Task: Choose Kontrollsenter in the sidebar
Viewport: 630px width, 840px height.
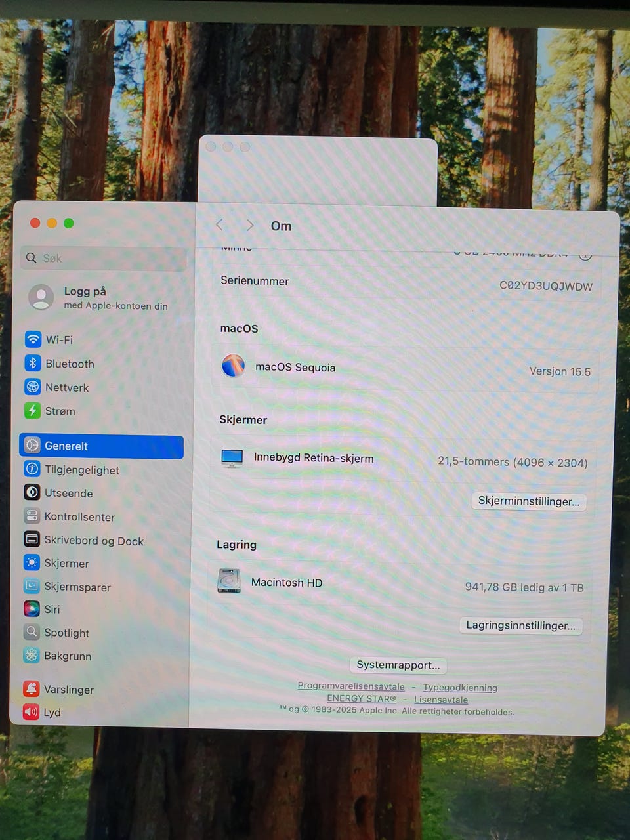Action: pos(79,517)
